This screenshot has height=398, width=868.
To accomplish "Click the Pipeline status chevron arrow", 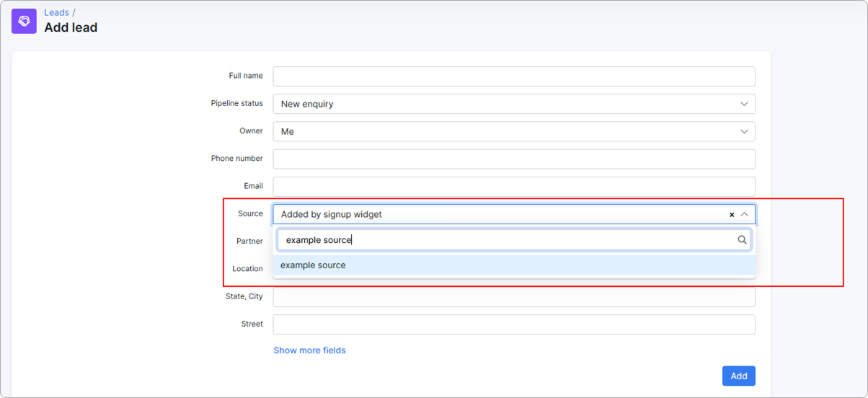I will (x=745, y=105).
